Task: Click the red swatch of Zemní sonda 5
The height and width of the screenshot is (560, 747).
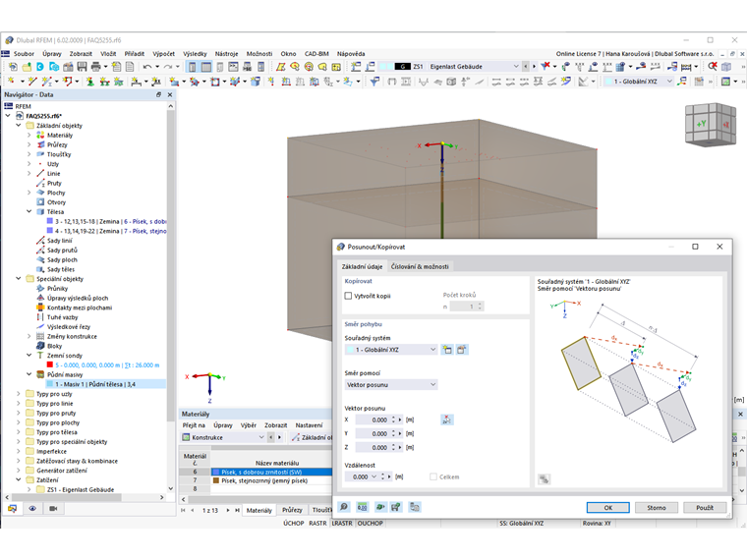Action: point(49,364)
